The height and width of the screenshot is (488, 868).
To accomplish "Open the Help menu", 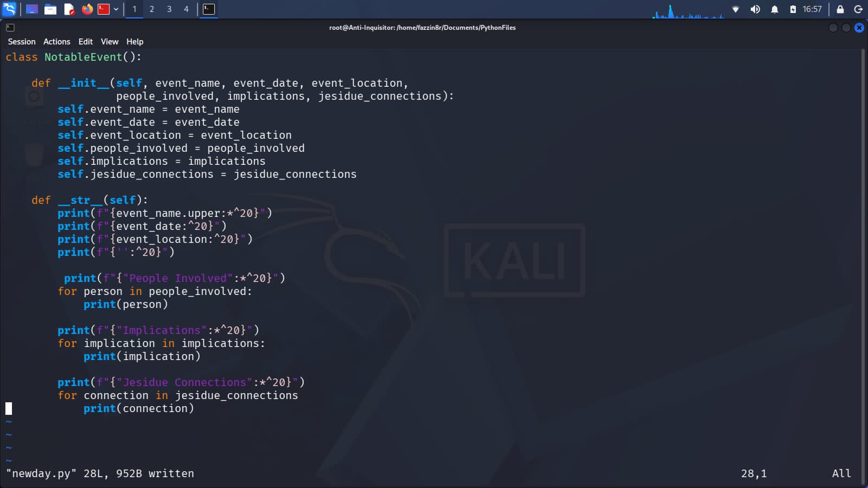I will coord(135,42).
